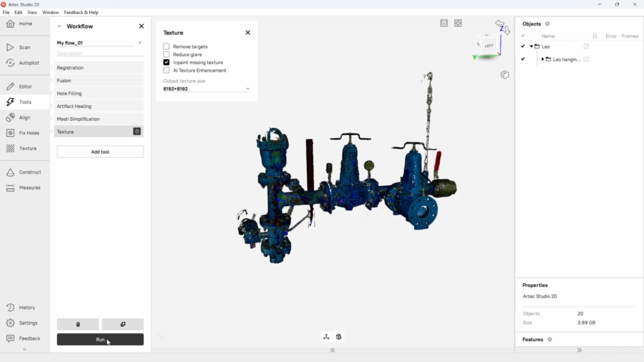Edit the My flow_01 name field
Image resolution: width=644 pixels, height=362 pixels.
[95, 43]
